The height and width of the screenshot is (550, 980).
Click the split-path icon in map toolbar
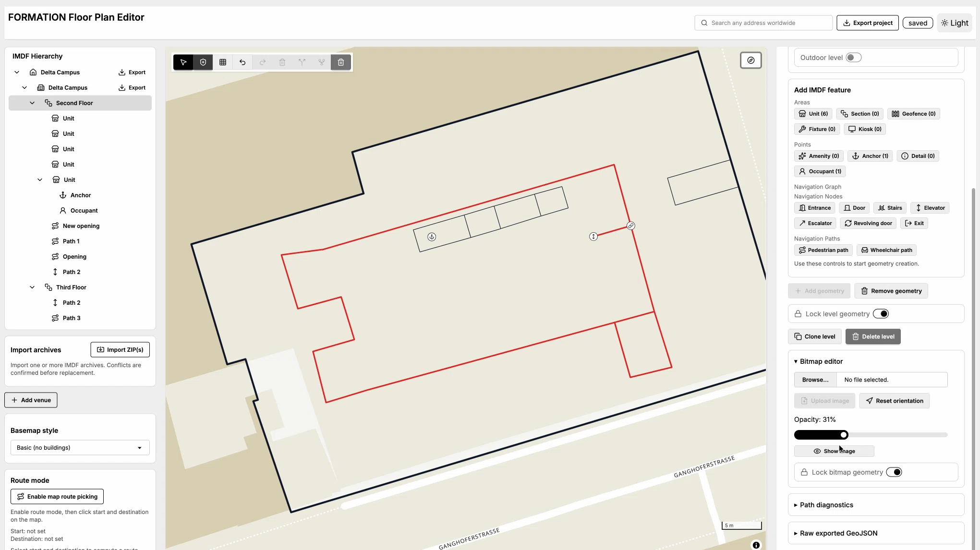[x=302, y=62]
